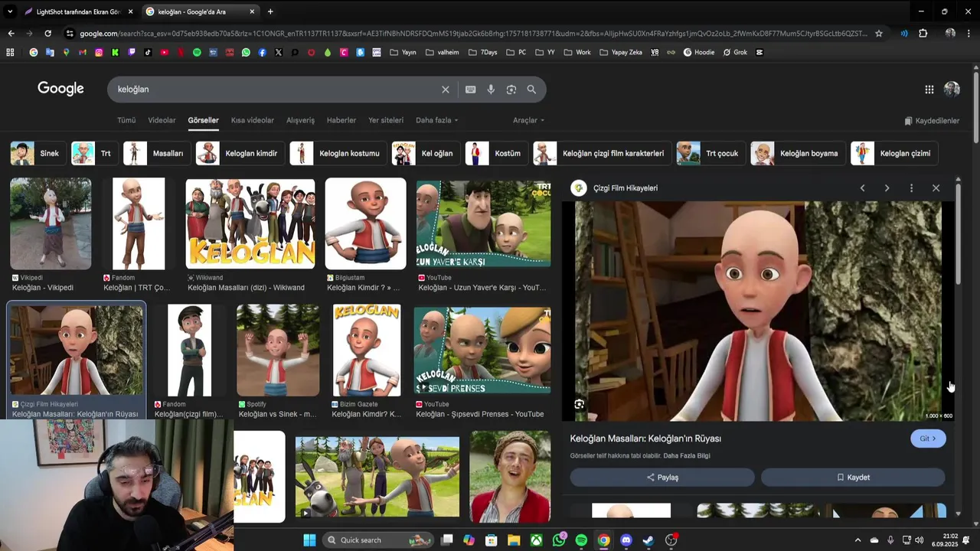Open the Spotify bookmark in bookmarks bar
The height and width of the screenshot is (551, 980).
tap(197, 53)
